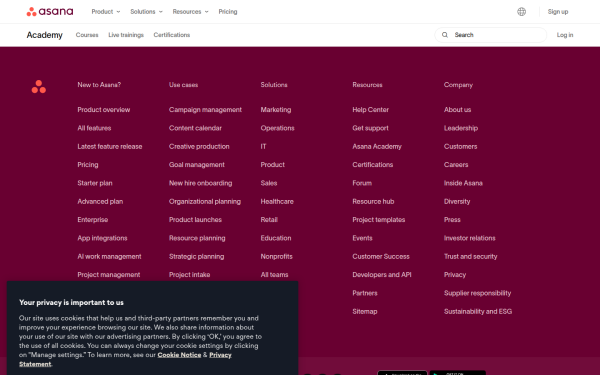Open Advanced plan link
This screenshot has height=375, width=600.
pyautogui.click(x=100, y=201)
